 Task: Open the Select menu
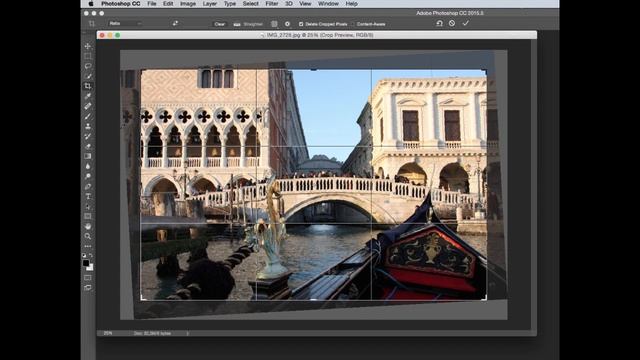[x=251, y=4]
